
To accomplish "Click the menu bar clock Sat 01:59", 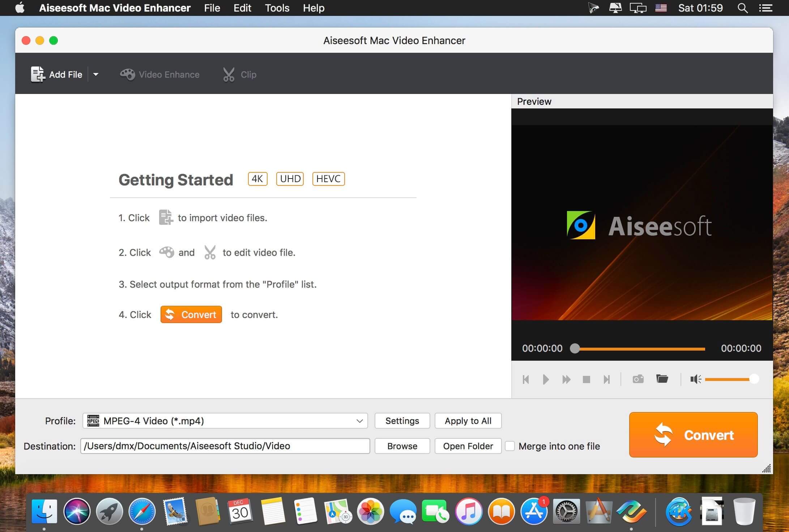I will (700, 8).
